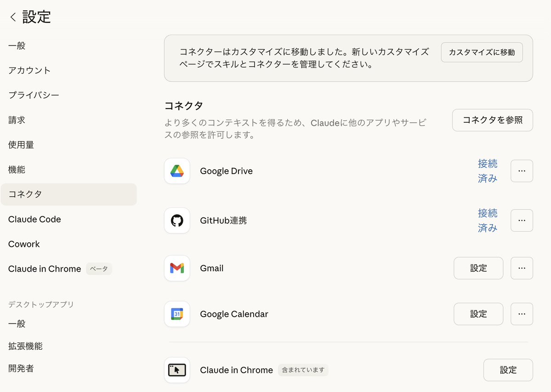Screen dimensions: 551x392
Task: Click the 接続済み link for GitHub連携
Action: (488, 220)
